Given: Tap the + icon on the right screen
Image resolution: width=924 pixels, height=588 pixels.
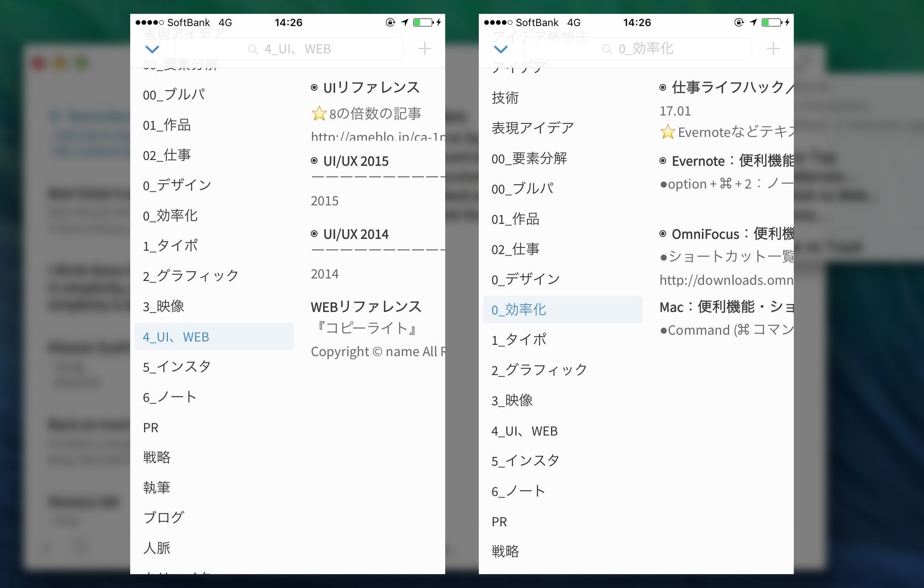Looking at the screenshot, I should [x=773, y=49].
